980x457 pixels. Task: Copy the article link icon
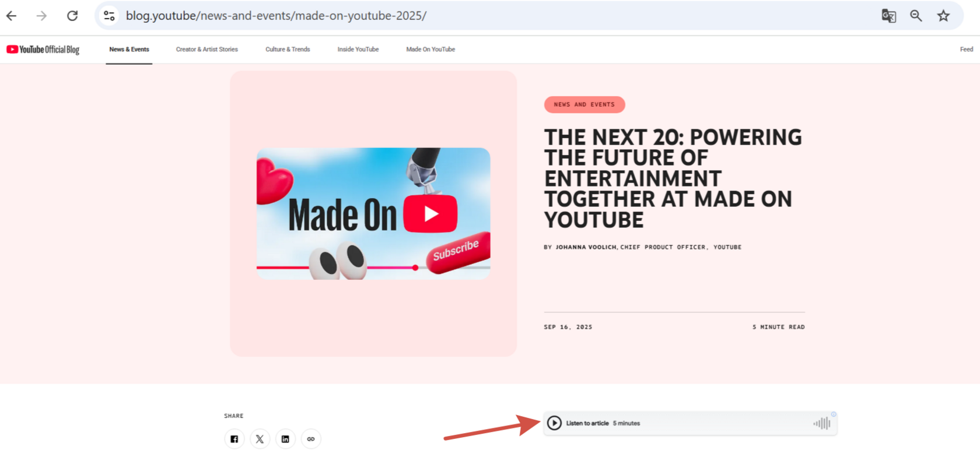311,439
